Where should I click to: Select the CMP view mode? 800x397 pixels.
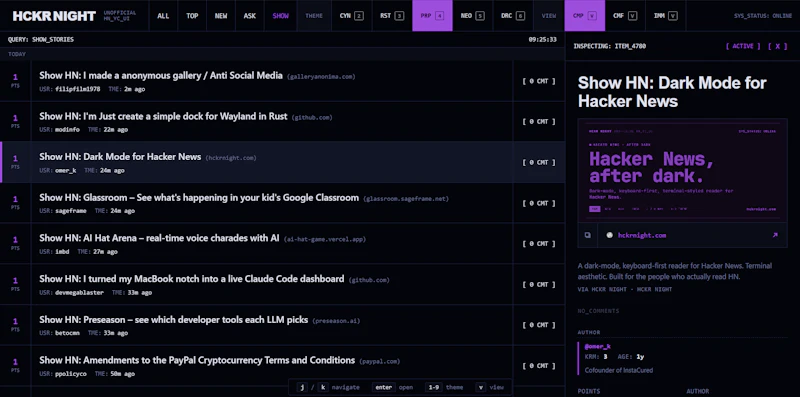(585, 16)
